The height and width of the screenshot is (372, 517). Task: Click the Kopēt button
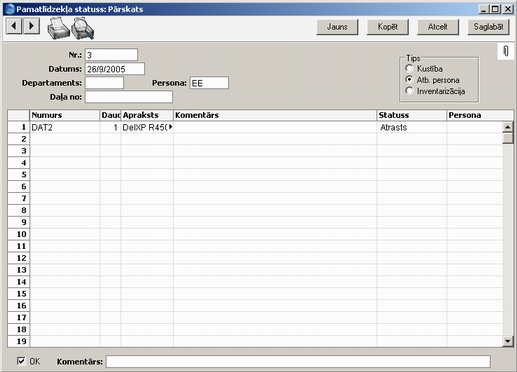point(388,27)
